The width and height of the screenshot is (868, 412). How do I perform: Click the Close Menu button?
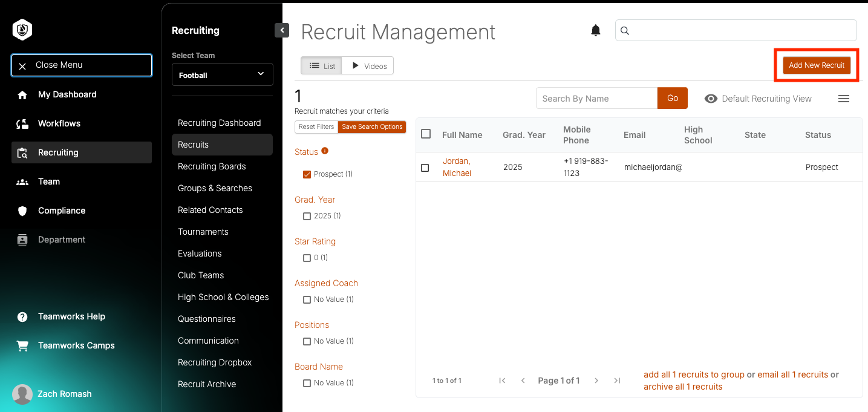pos(82,65)
